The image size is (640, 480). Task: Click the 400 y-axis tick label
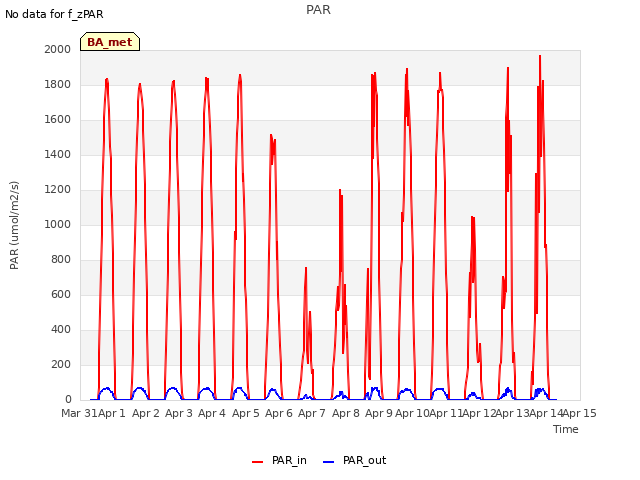[61, 329]
